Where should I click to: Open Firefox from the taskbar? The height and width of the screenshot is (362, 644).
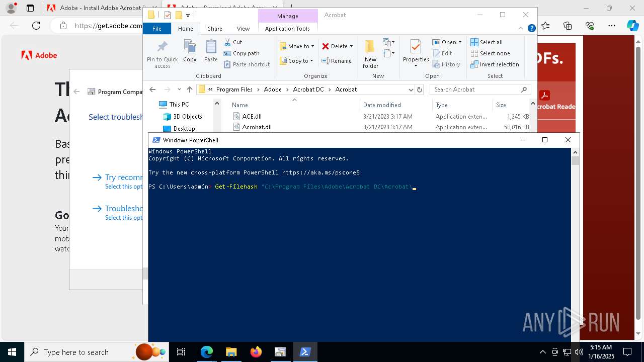pos(256,352)
